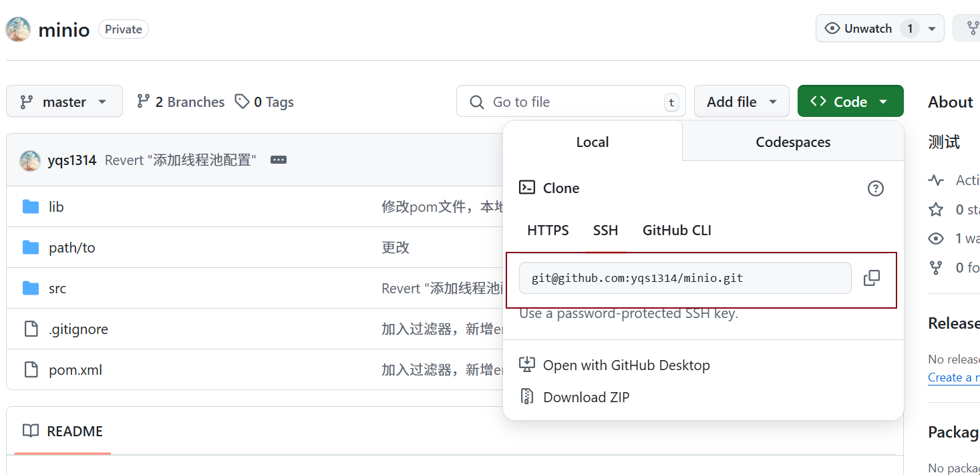
Task: Switch to the Codespaces tab
Action: coord(793,142)
